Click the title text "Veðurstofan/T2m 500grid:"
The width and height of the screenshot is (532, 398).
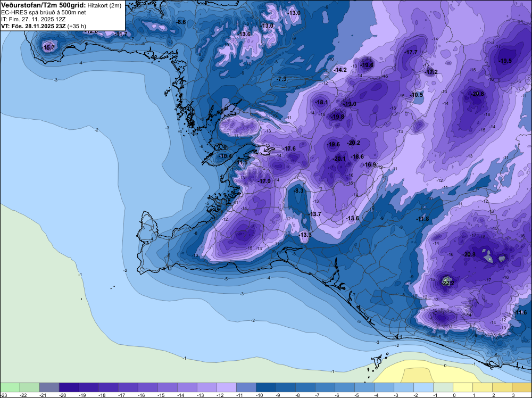click(44, 5)
